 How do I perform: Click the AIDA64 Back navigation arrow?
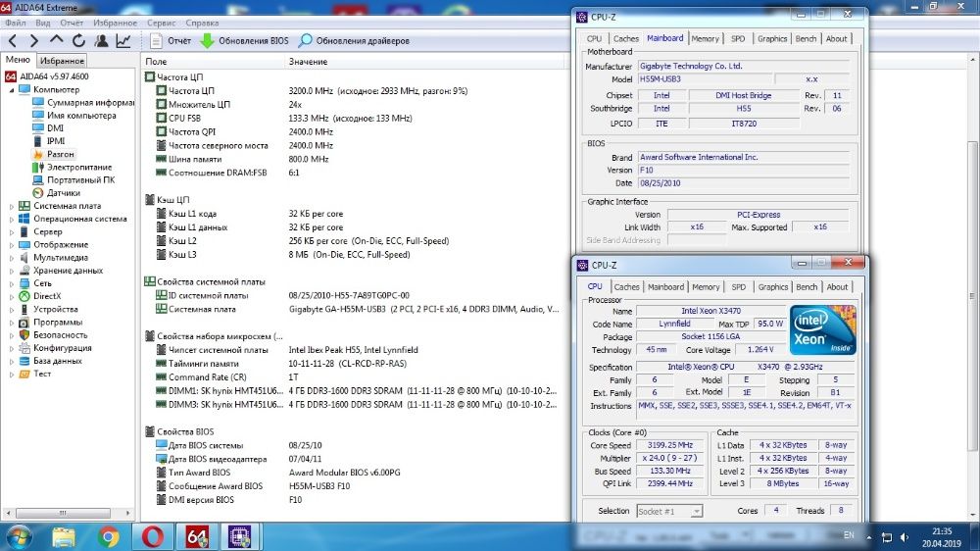point(13,41)
